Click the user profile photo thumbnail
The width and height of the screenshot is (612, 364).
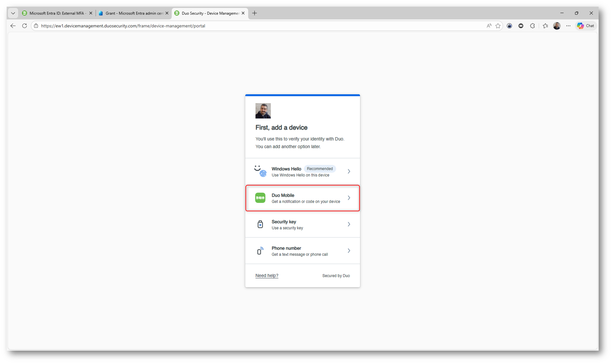click(263, 111)
